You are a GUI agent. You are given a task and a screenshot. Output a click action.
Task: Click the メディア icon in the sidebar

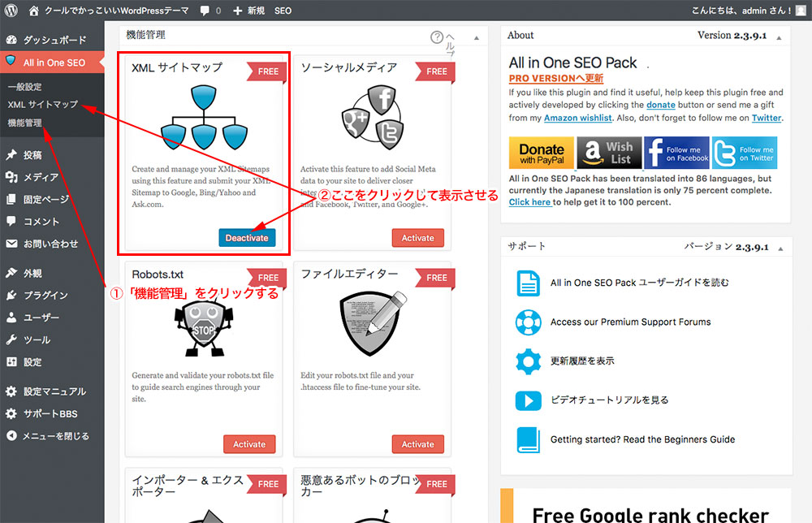11,177
